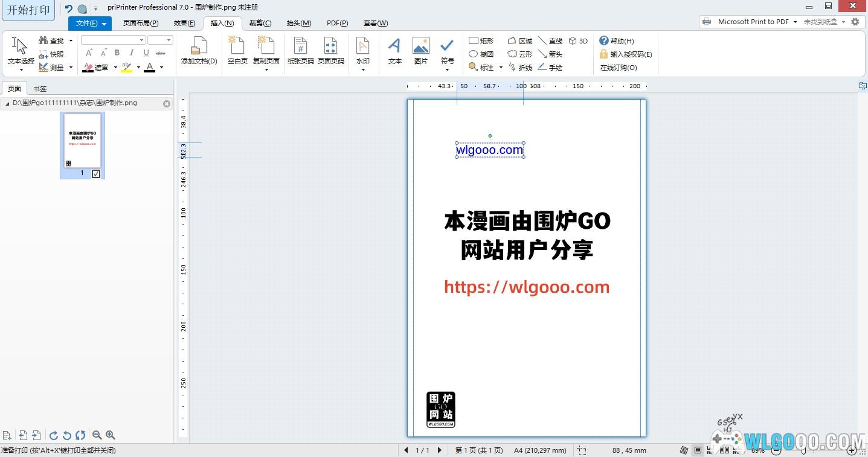Toggle underline text formatting

146,53
